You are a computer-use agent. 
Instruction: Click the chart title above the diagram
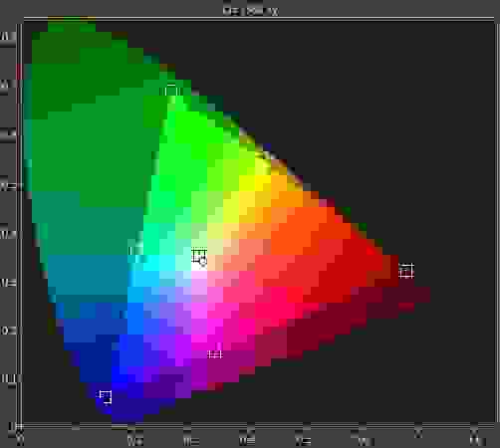click(x=250, y=11)
